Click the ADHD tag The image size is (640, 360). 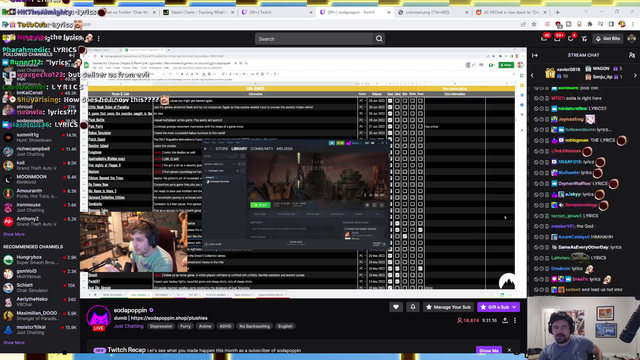225,326
